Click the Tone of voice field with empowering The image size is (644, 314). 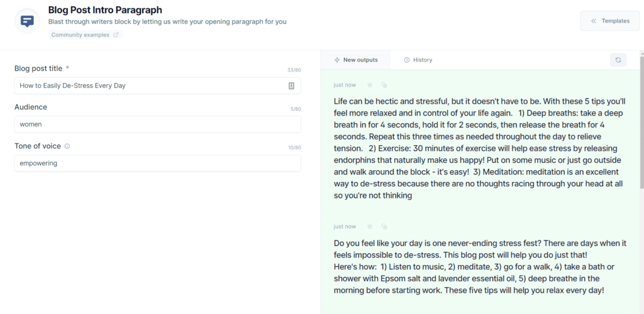pos(157,163)
